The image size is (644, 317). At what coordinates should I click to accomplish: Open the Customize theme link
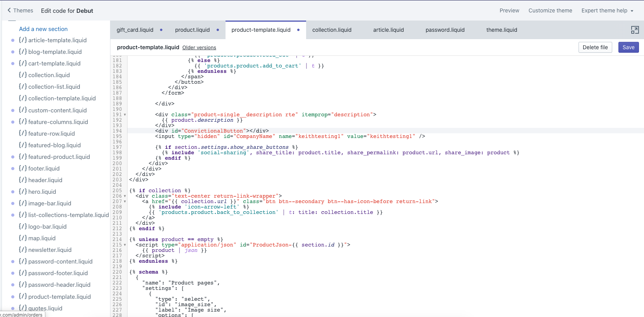(x=550, y=10)
